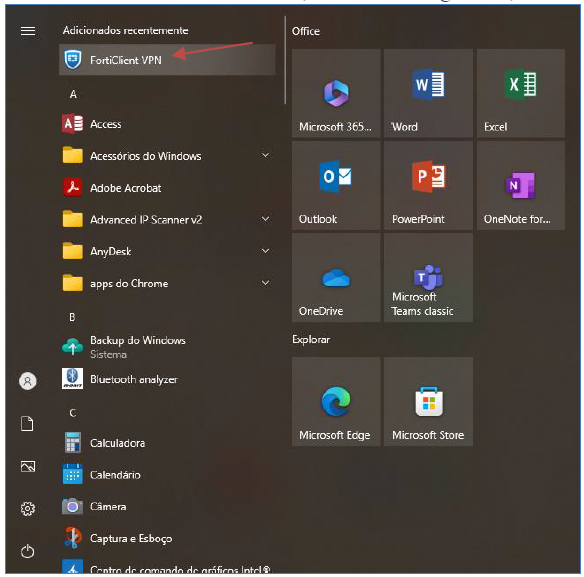This screenshot has width=584, height=577.
Task: Open the PowerPoint tile
Action: [428, 186]
